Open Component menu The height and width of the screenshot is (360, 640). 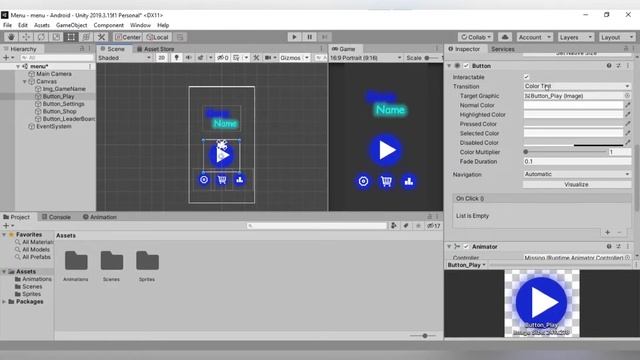[108, 25]
